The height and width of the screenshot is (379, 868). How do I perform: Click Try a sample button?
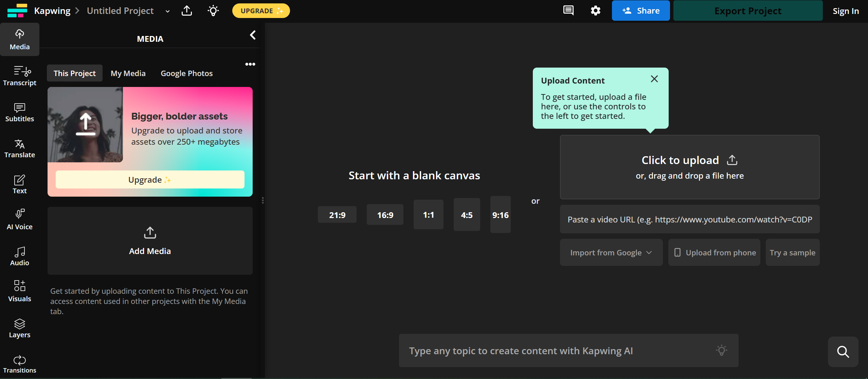(793, 252)
